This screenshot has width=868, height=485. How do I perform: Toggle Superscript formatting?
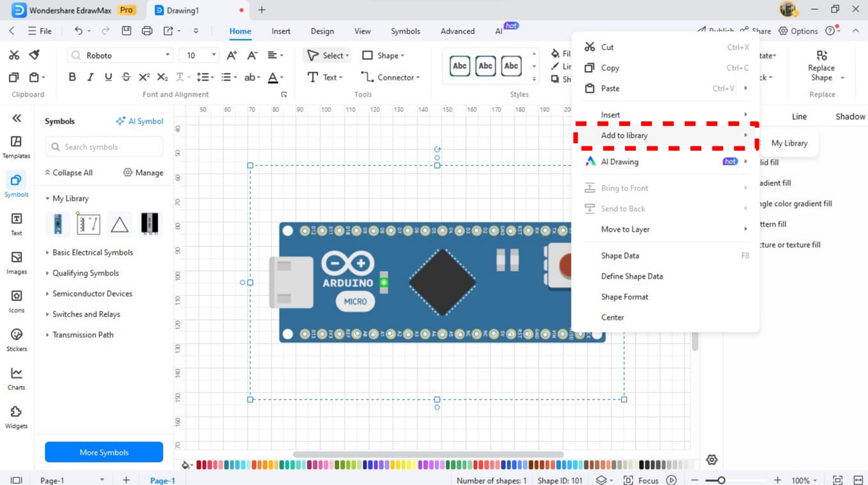pos(144,77)
